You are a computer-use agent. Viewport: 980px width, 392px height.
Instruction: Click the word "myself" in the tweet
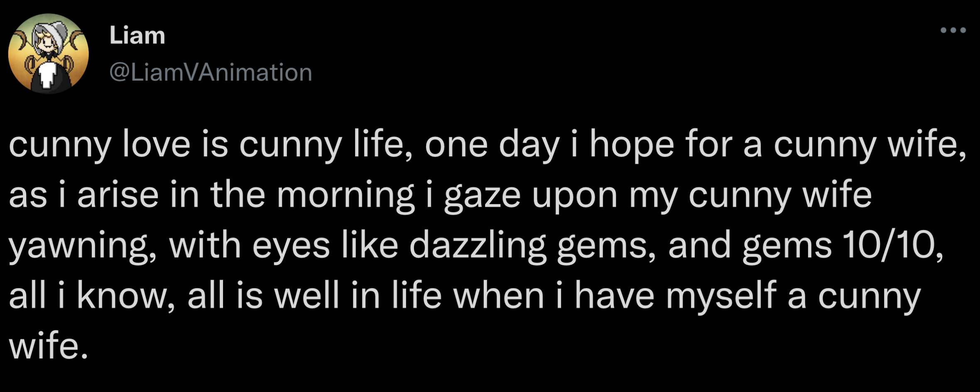721,297
